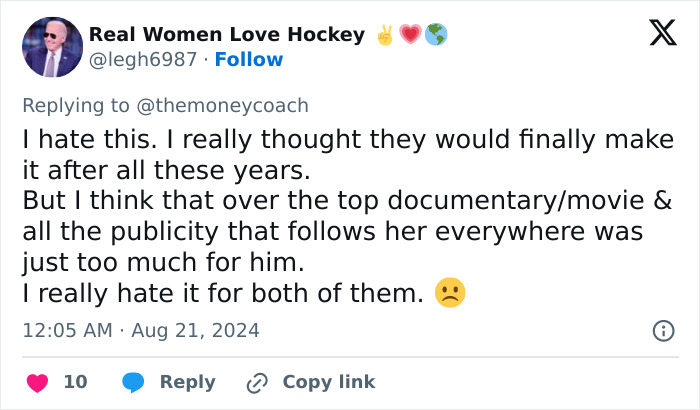Click the like count of 10
Image resolution: width=700 pixels, height=410 pixels.
pos(75,382)
